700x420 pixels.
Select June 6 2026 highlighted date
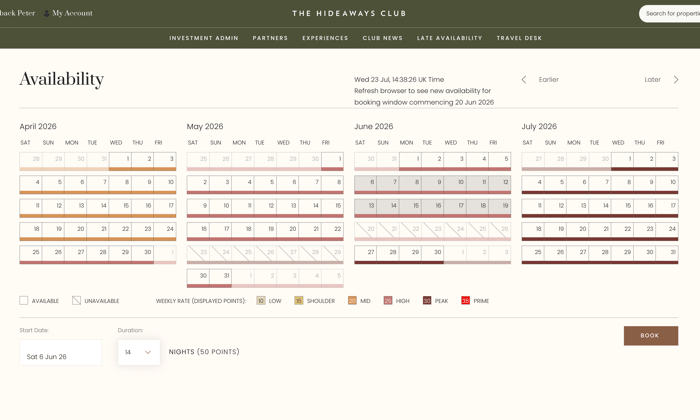point(366,183)
